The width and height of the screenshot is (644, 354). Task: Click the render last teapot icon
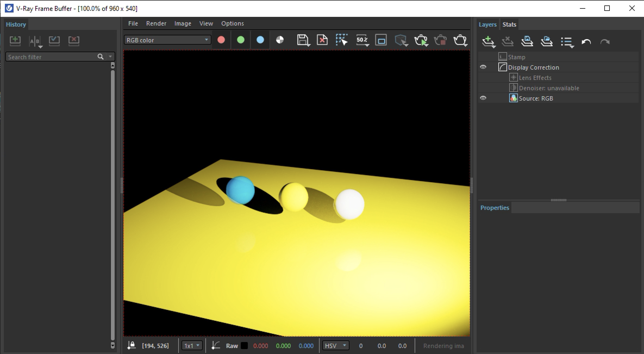pyautogui.click(x=460, y=40)
